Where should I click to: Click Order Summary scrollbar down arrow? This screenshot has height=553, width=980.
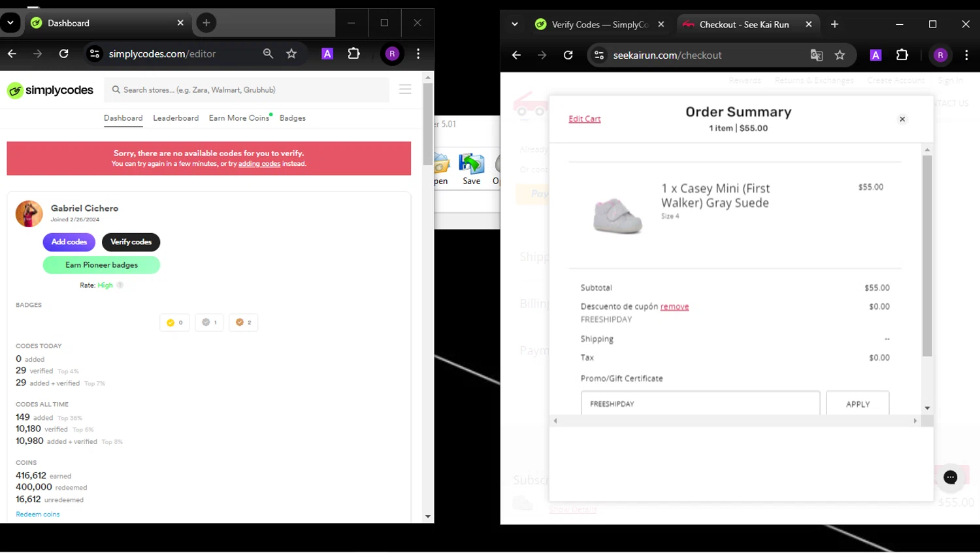tap(927, 408)
